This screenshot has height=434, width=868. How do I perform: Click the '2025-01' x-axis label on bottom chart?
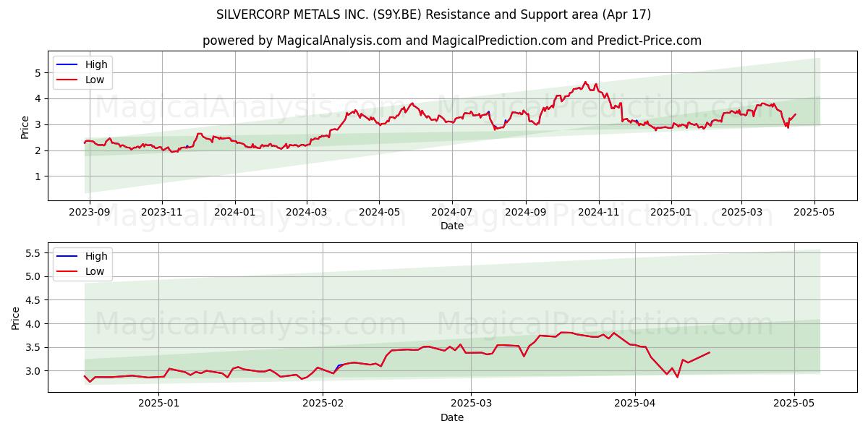[158, 404]
